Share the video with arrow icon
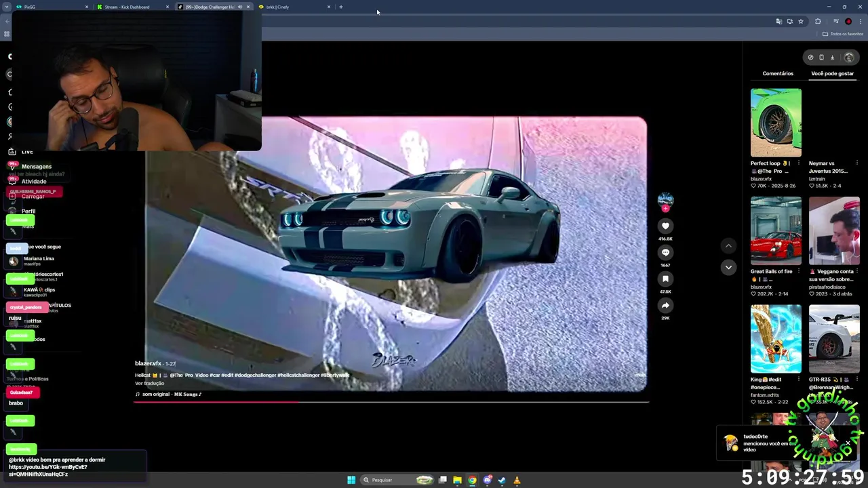The height and width of the screenshot is (488, 868). coord(665,305)
